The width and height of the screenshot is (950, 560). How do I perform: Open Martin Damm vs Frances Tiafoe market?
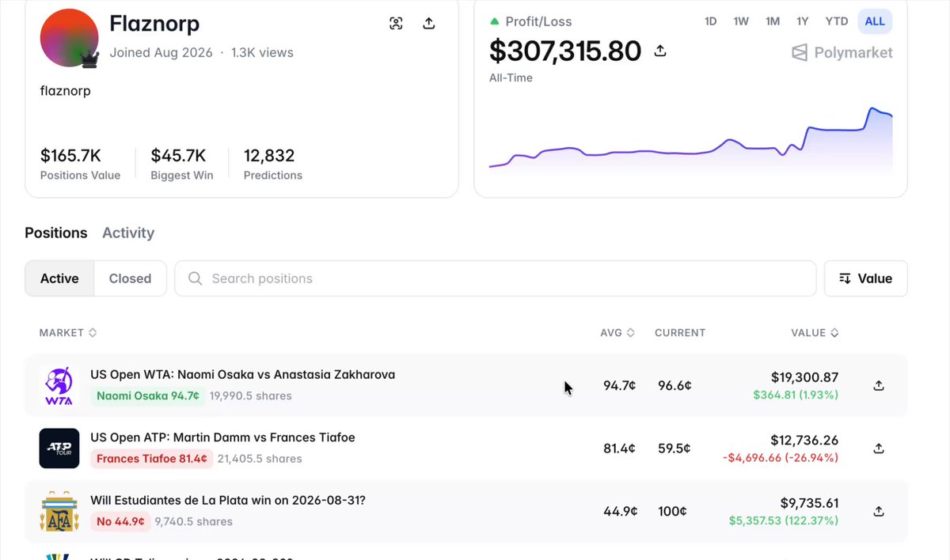(x=222, y=437)
